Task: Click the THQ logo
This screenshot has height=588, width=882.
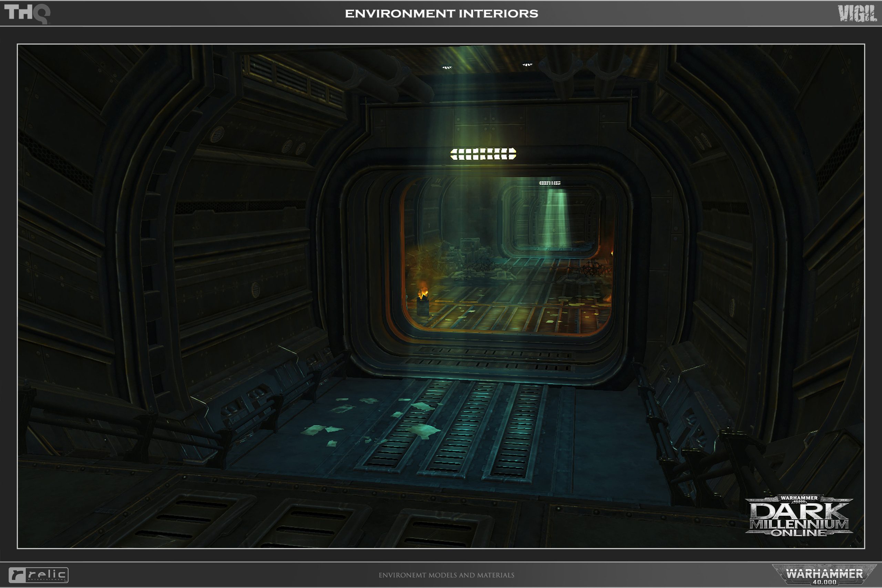Action: click(27, 13)
